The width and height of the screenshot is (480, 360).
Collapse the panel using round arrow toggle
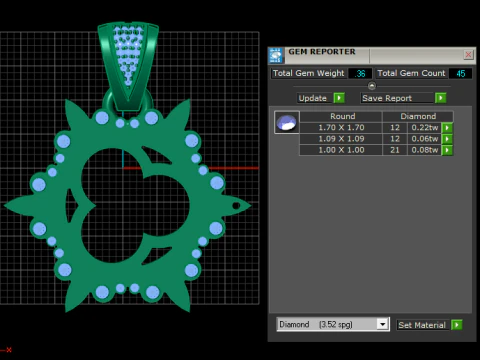(372, 86)
